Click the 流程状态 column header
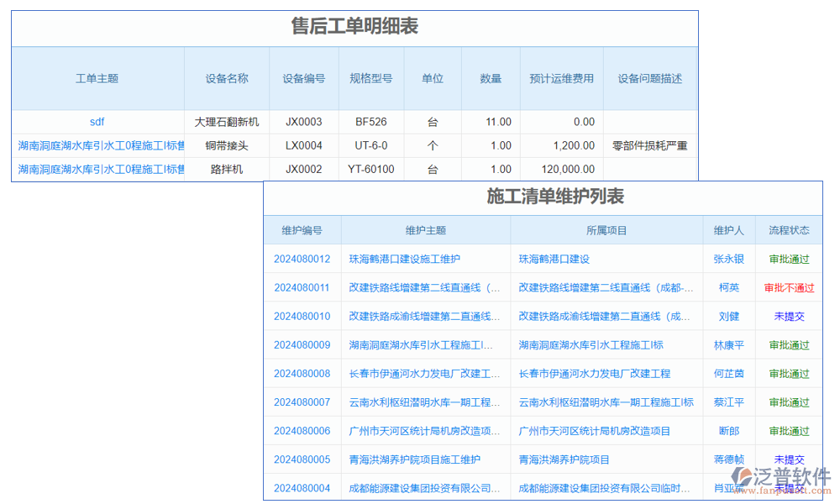This screenshot has width=840, height=504. point(790,230)
